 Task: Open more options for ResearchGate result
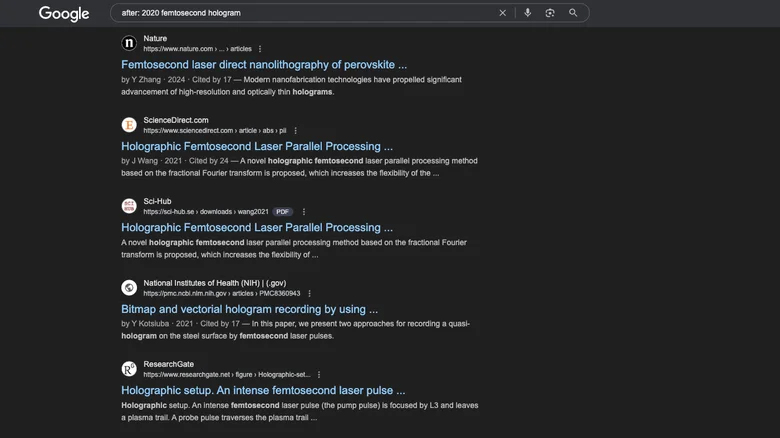click(x=320, y=375)
